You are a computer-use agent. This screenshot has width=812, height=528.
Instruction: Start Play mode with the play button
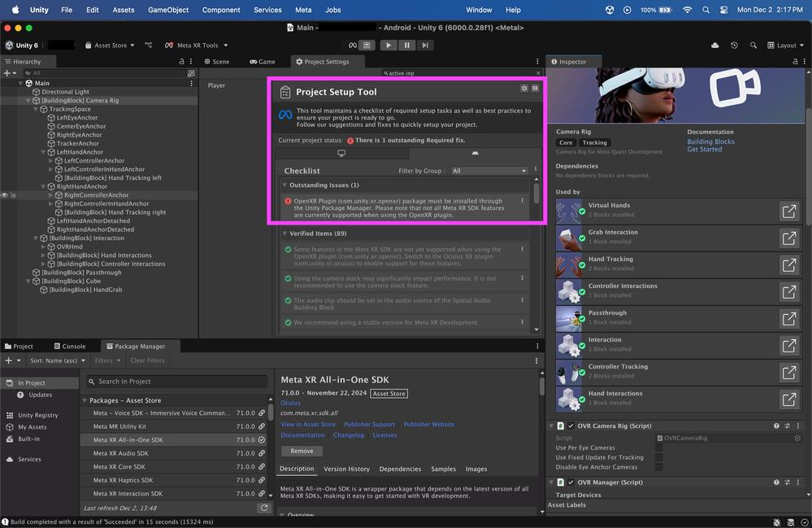coord(389,45)
